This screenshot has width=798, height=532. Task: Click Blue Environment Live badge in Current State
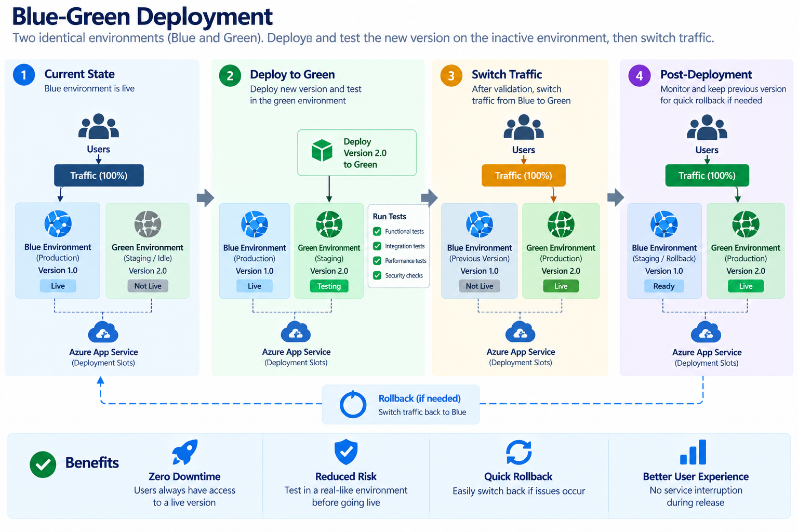point(58,286)
